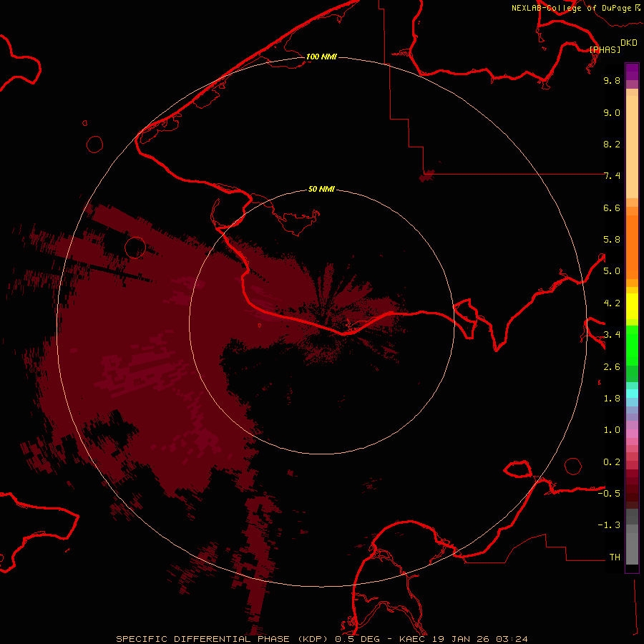This screenshot has width=644, height=644.
Task: Click the 0.2 scale value
Action: [612, 462]
